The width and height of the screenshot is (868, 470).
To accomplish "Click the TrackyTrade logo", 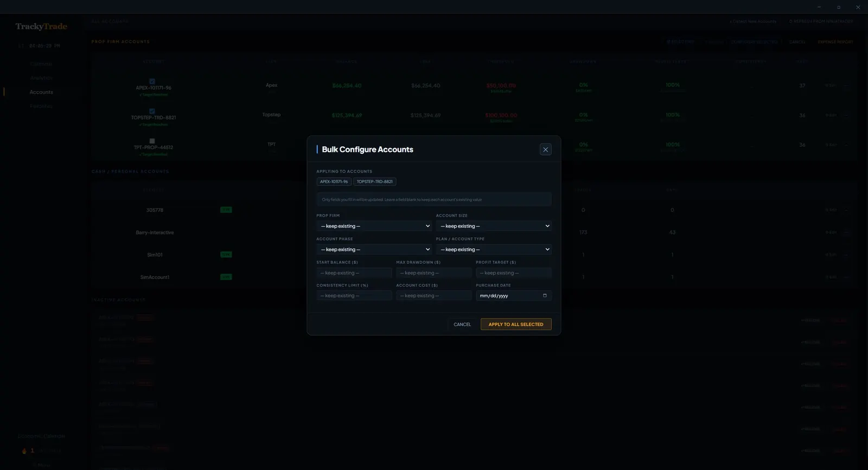I will [41, 26].
